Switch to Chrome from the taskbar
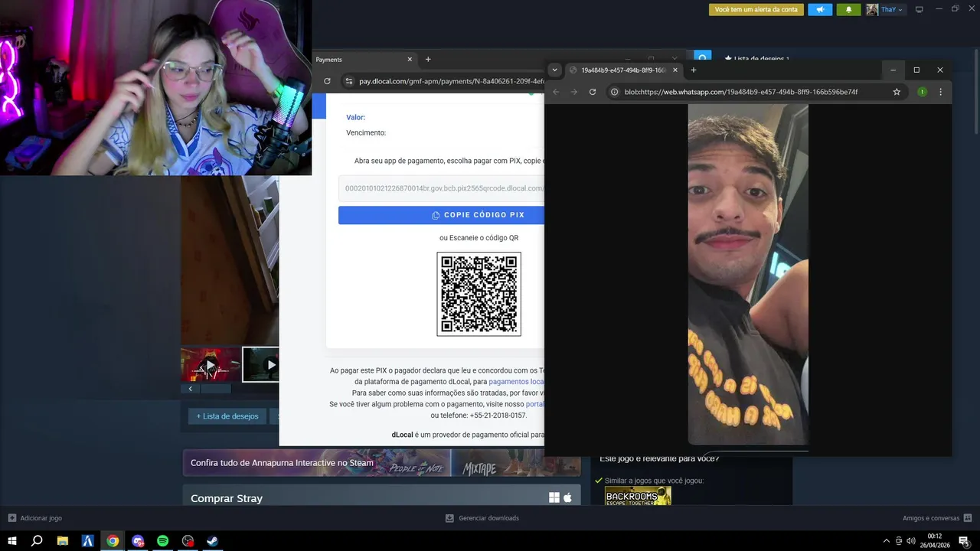Screen dimensions: 980x551 click(113, 541)
